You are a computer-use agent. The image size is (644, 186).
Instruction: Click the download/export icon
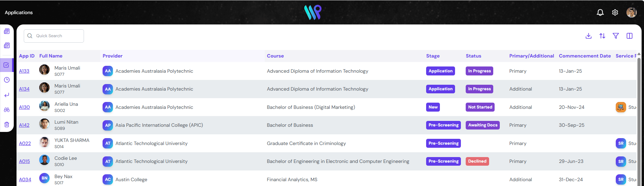[x=589, y=36]
